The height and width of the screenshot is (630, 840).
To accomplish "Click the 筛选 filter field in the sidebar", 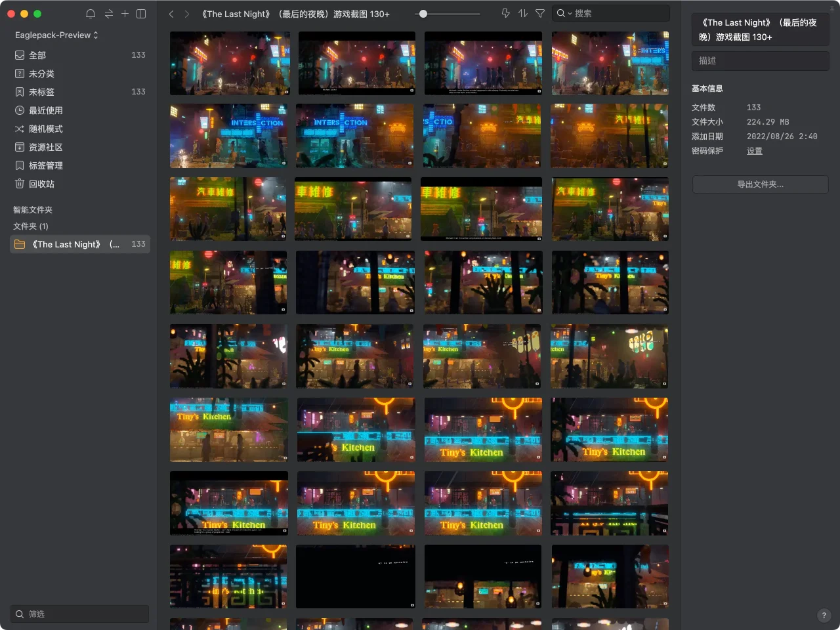I will coord(79,614).
